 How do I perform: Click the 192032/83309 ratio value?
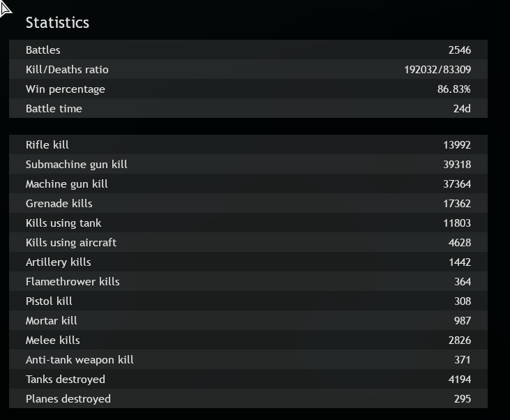coord(437,70)
